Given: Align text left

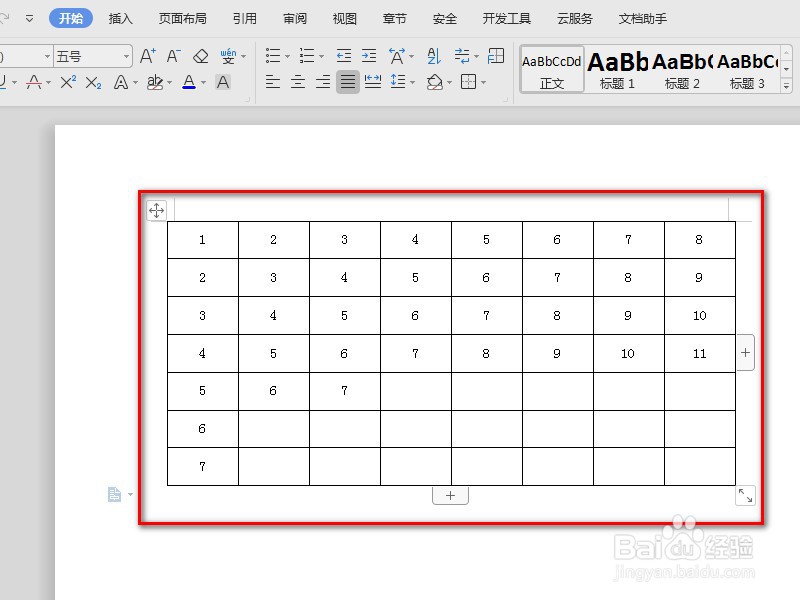Looking at the screenshot, I should click(x=273, y=82).
